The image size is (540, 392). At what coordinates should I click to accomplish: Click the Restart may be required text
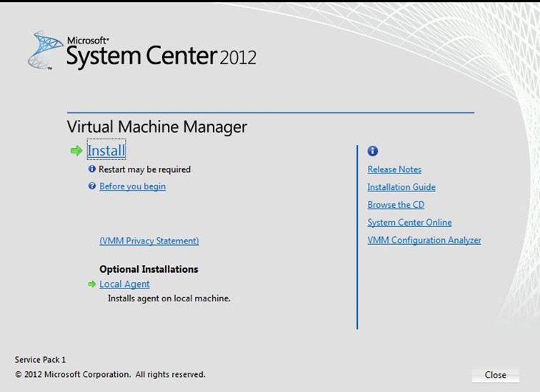144,169
